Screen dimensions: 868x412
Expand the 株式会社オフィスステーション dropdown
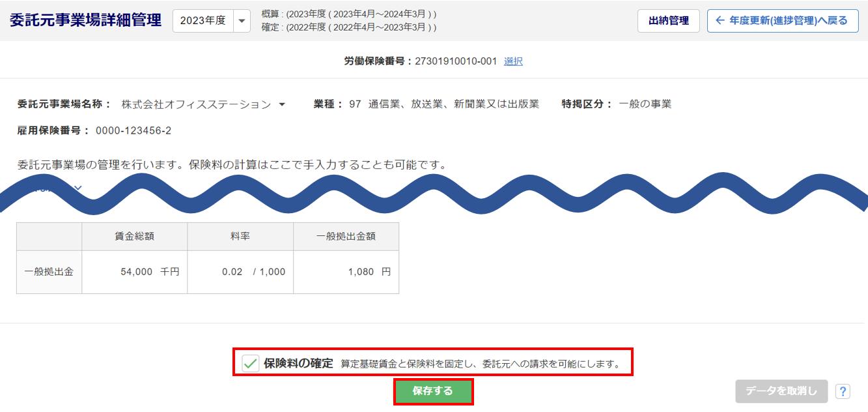(x=282, y=104)
